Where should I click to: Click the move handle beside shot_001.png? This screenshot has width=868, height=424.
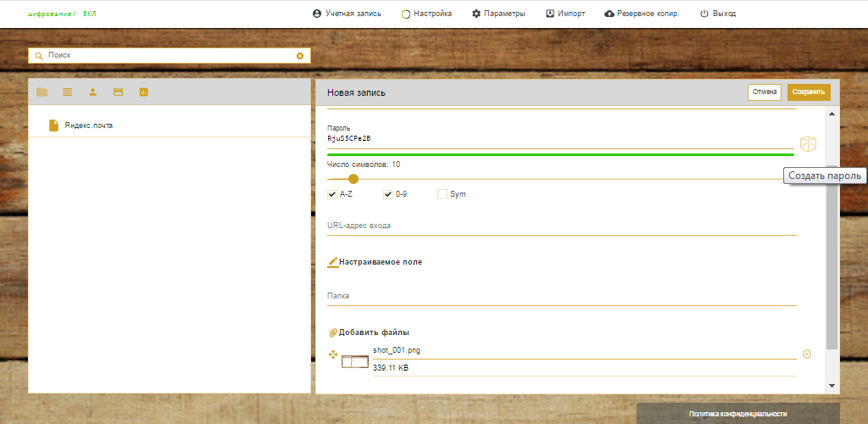pos(333,354)
